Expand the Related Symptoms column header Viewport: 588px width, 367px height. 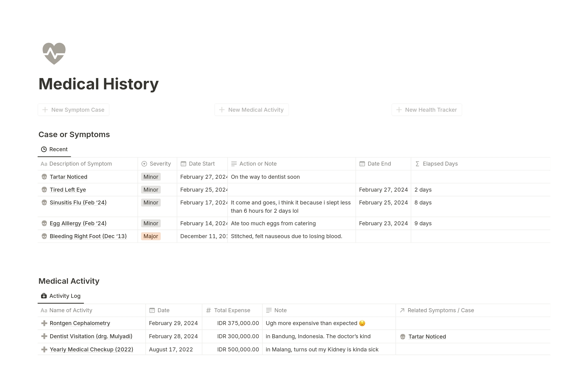[440, 310]
